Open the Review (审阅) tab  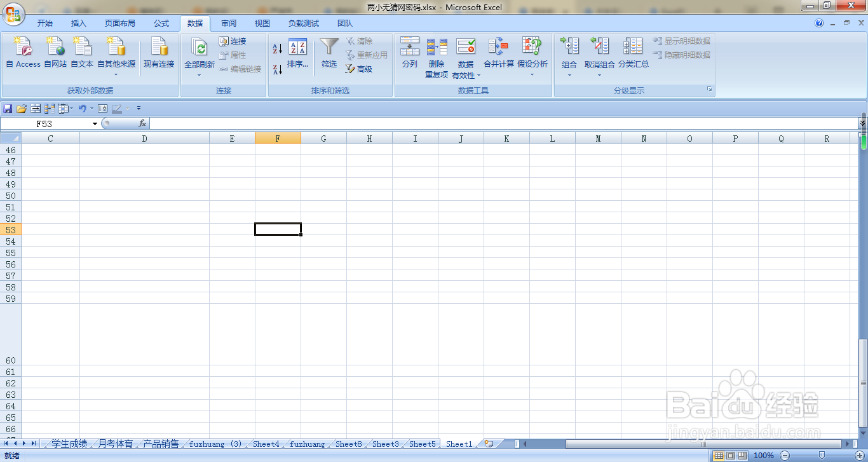pyautogui.click(x=229, y=24)
